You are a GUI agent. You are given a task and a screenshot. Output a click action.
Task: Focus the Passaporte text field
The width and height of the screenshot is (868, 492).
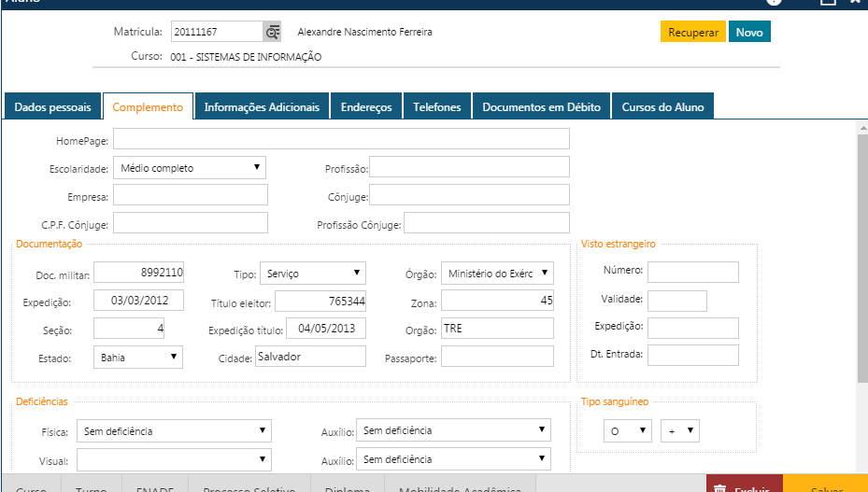(x=497, y=357)
